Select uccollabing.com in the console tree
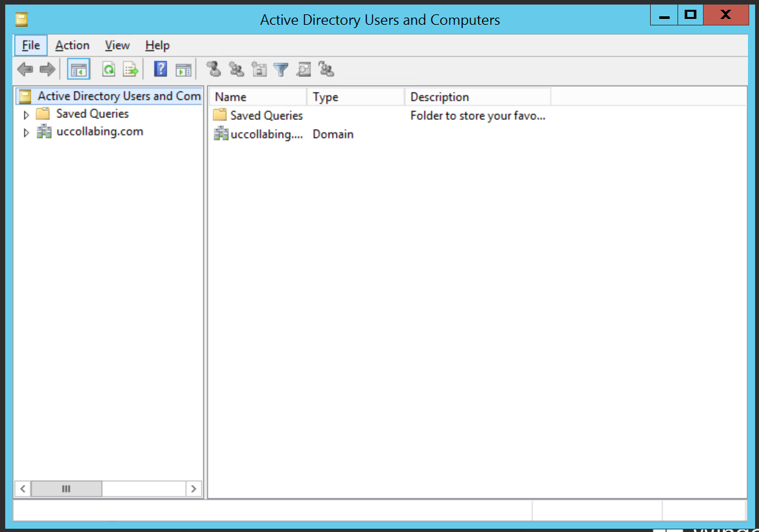 pos(100,132)
